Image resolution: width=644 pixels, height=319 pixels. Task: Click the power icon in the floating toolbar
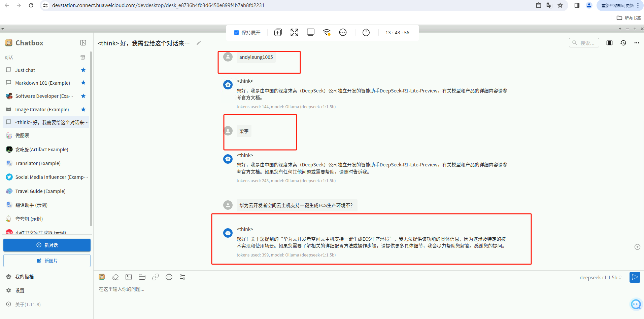point(366,33)
